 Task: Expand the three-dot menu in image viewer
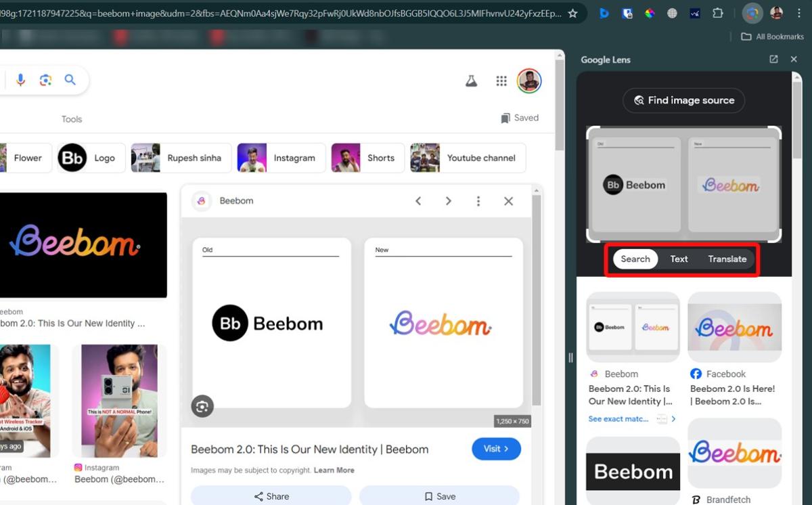tap(478, 200)
